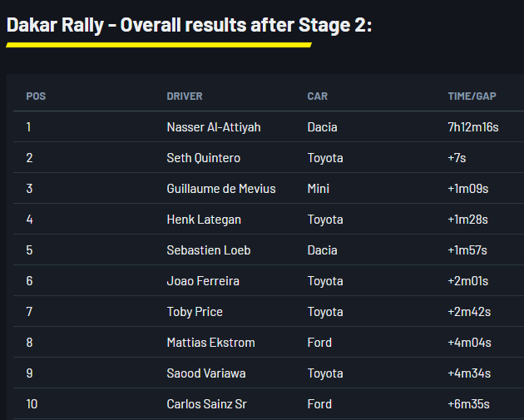The width and height of the screenshot is (524, 420).
Task: Select Joao Ferreira's driver entry
Action: [x=203, y=281]
